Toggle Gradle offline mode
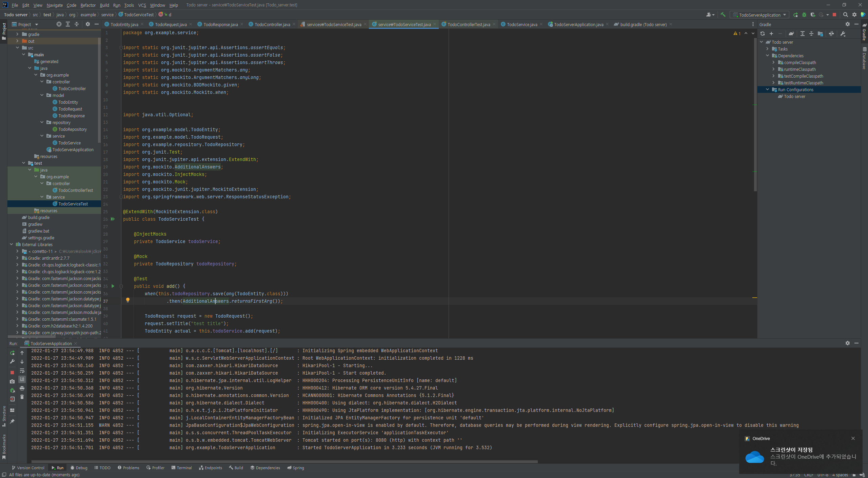Viewport: 868px width, 478px height. click(831, 34)
